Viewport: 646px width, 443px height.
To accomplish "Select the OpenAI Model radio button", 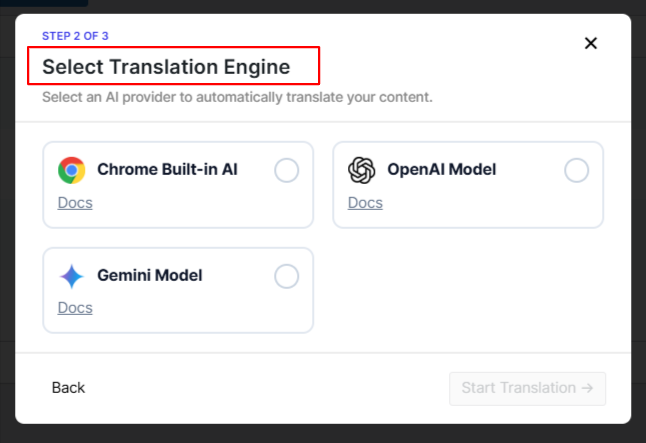I will pyautogui.click(x=576, y=171).
